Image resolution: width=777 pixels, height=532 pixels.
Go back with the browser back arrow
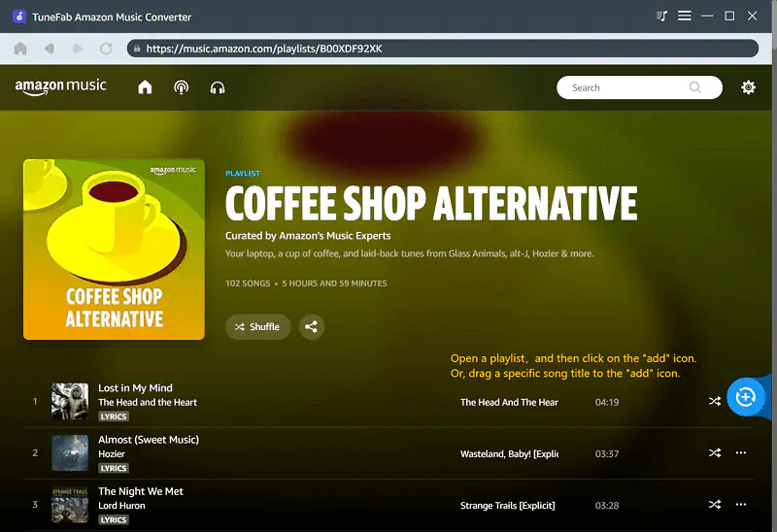tap(50, 49)
